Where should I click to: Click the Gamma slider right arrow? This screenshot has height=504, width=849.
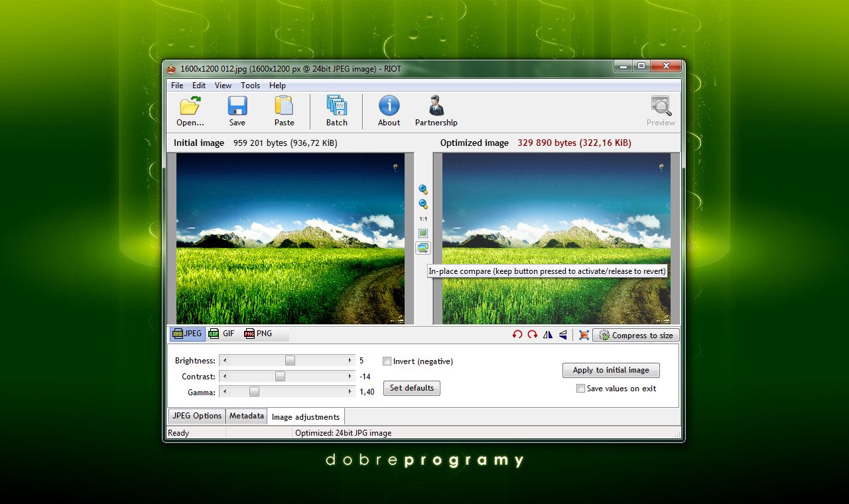click(x=350, y=392)
